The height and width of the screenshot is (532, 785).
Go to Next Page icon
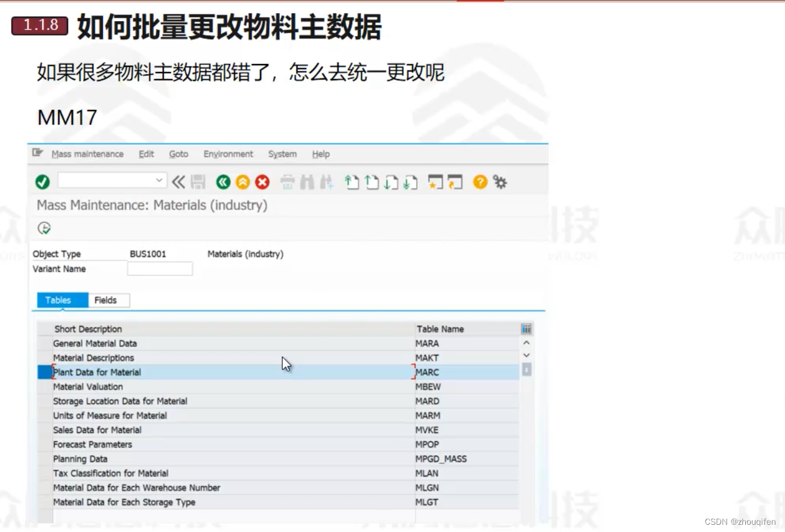[391, 181]
